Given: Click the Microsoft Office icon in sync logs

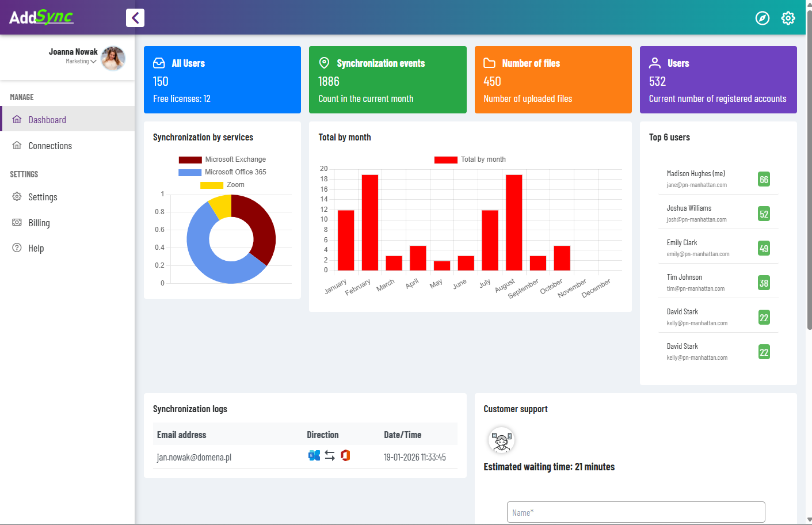Looking at the screenshot, I should point(345,455).
